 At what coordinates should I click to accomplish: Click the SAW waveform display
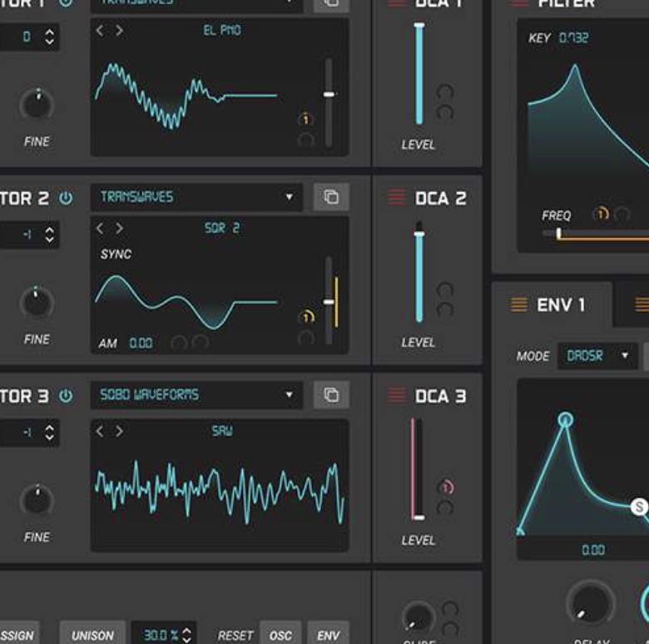(x=220, y=485)
